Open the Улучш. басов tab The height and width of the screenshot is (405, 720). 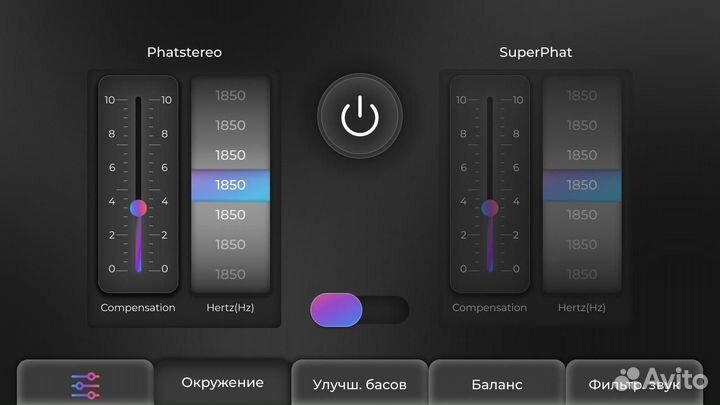pyautogui.click(x=360, y=384)
